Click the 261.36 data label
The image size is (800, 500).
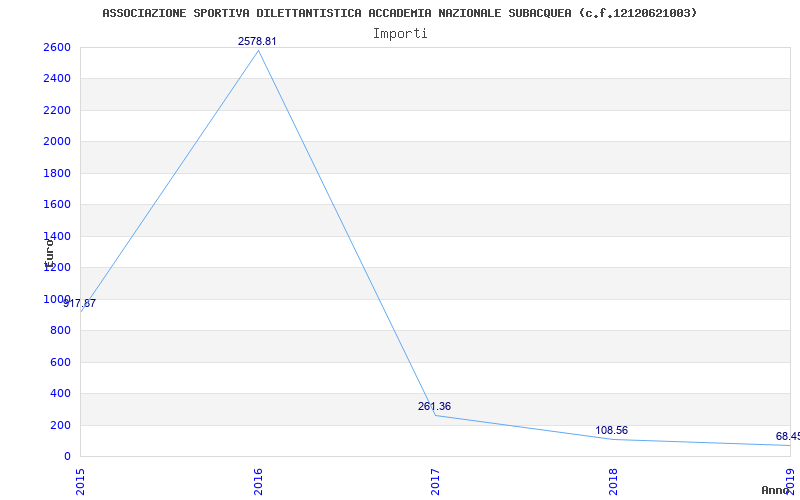pyautogui.click(x=434, y=407)
